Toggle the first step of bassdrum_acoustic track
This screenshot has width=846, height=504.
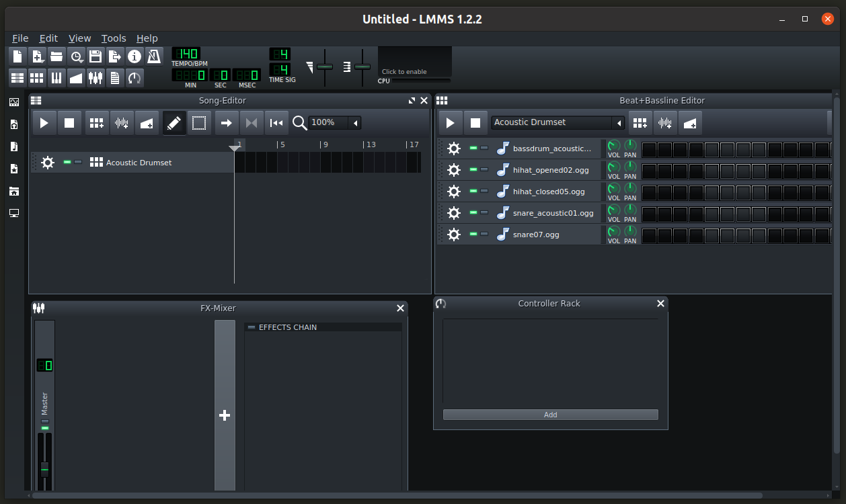pos(649,149)
